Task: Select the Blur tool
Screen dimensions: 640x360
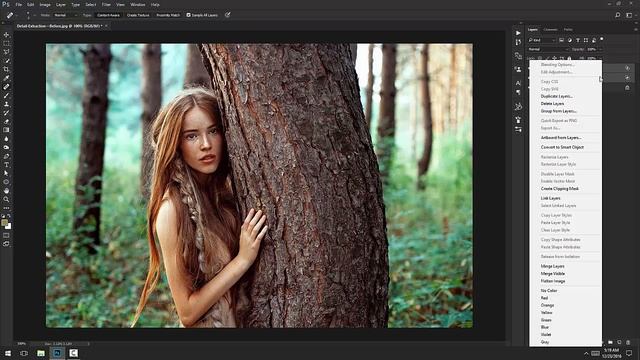Action: (x=6, y=138)
